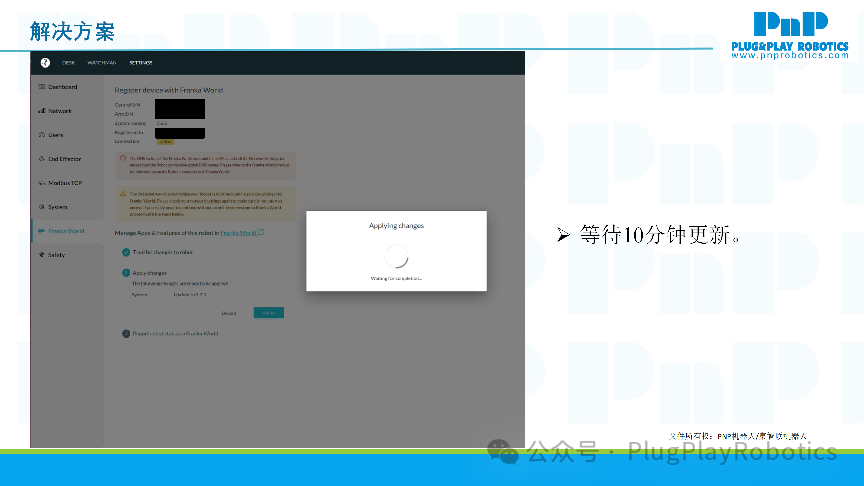Screen dimensions: 864x486
Task: Open the End Effector settings entry
Action: point(67,159)
